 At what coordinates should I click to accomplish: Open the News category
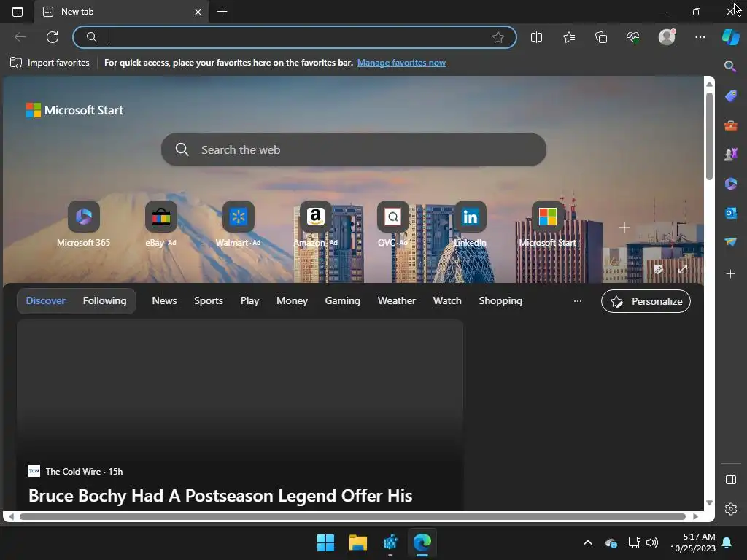pos(164,300)
